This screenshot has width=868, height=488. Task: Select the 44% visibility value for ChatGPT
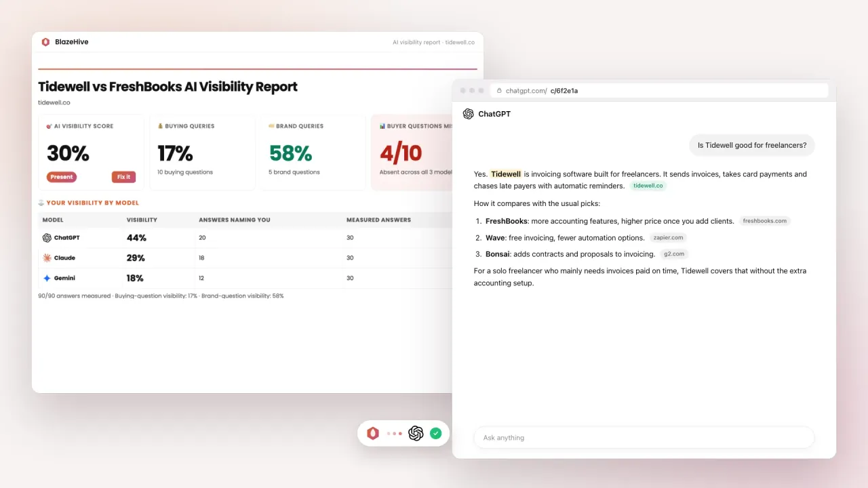coord(136,238)
